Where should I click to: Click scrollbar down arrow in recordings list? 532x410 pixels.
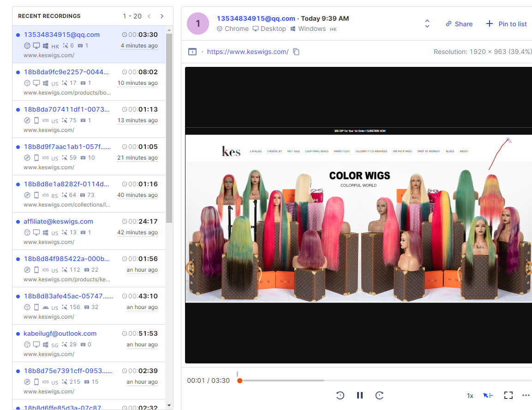(x=169, y=405)
